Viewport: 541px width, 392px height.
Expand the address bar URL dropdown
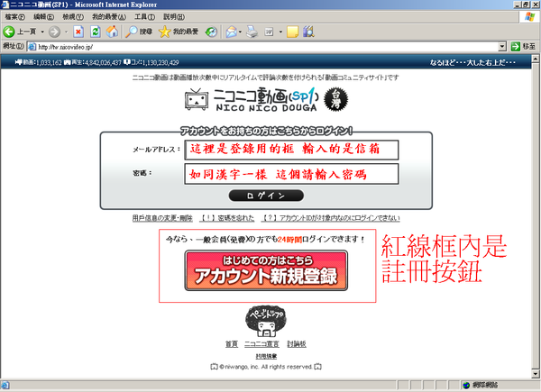(502, 47)
